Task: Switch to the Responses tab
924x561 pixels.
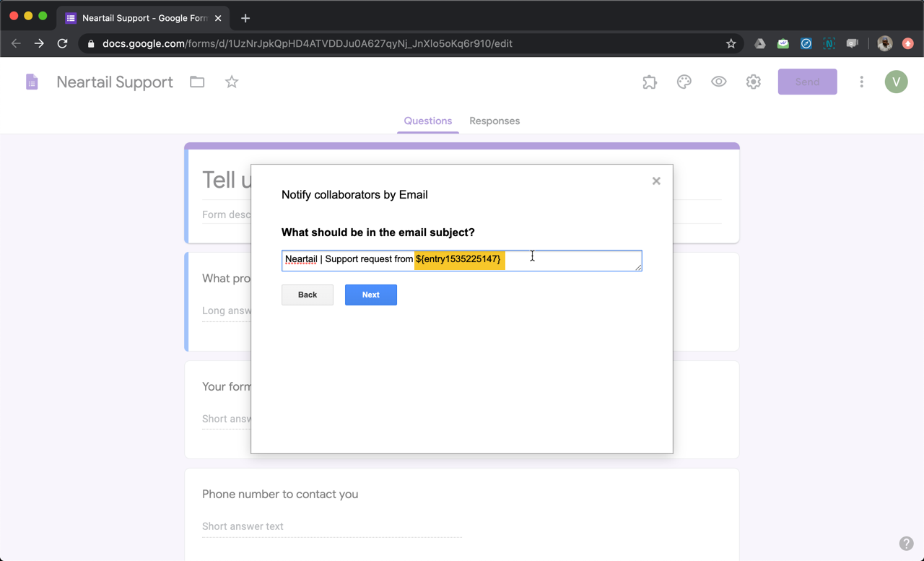Action: click(494, 121)
